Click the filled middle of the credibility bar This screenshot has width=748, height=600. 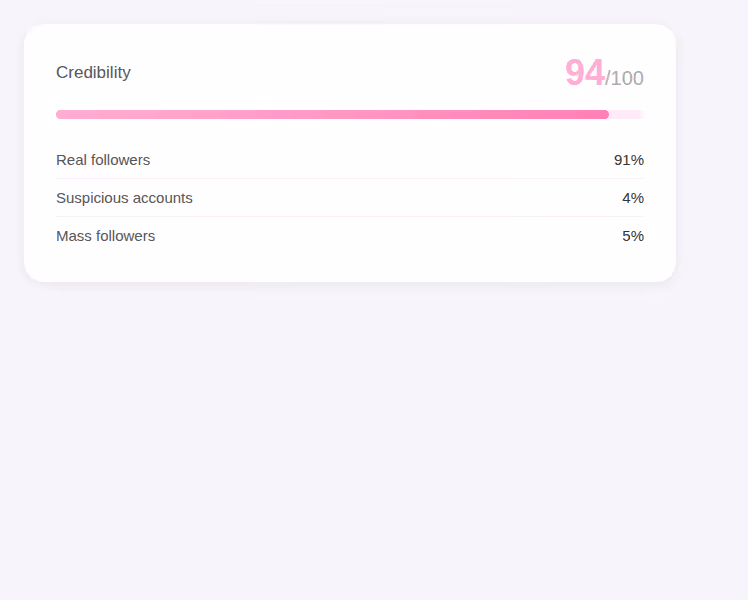click(x=332, y=114)
